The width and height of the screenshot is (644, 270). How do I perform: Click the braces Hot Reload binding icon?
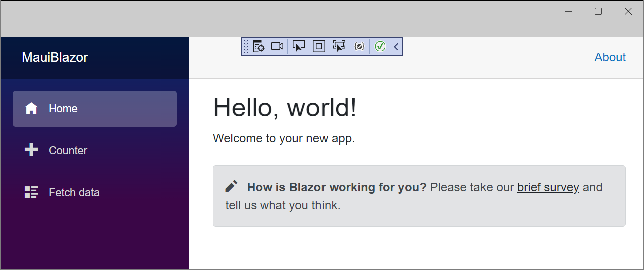click(x=359, y=46)
